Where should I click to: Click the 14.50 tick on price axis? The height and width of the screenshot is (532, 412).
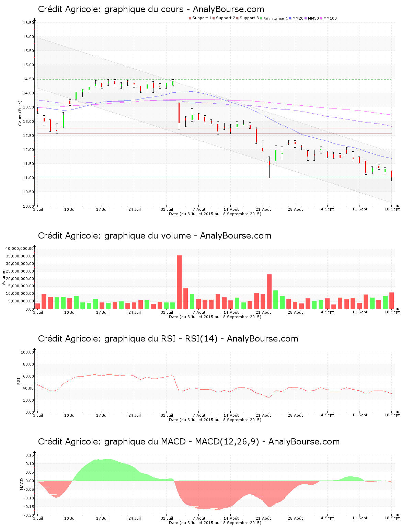click(28, 79)
